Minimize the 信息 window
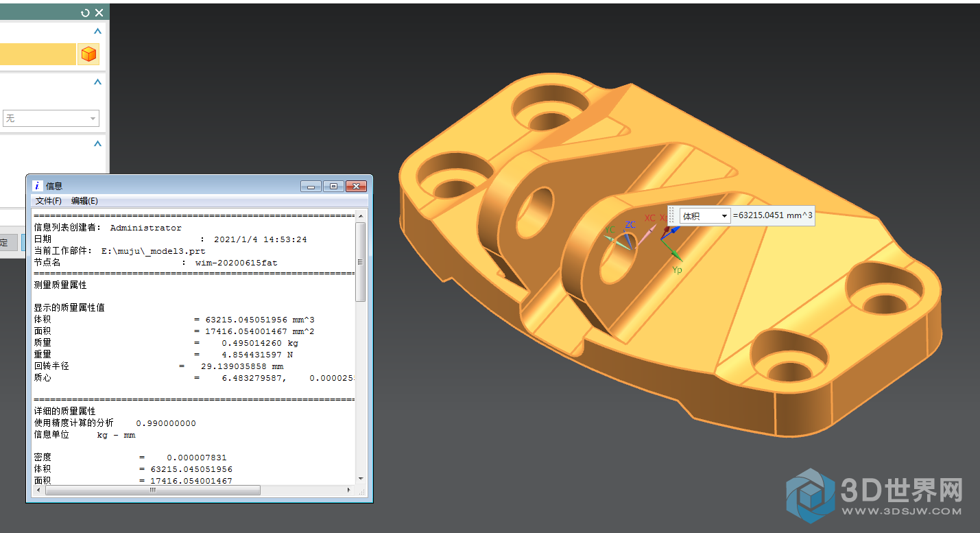 pyautogui.click(x=311, y=186)
